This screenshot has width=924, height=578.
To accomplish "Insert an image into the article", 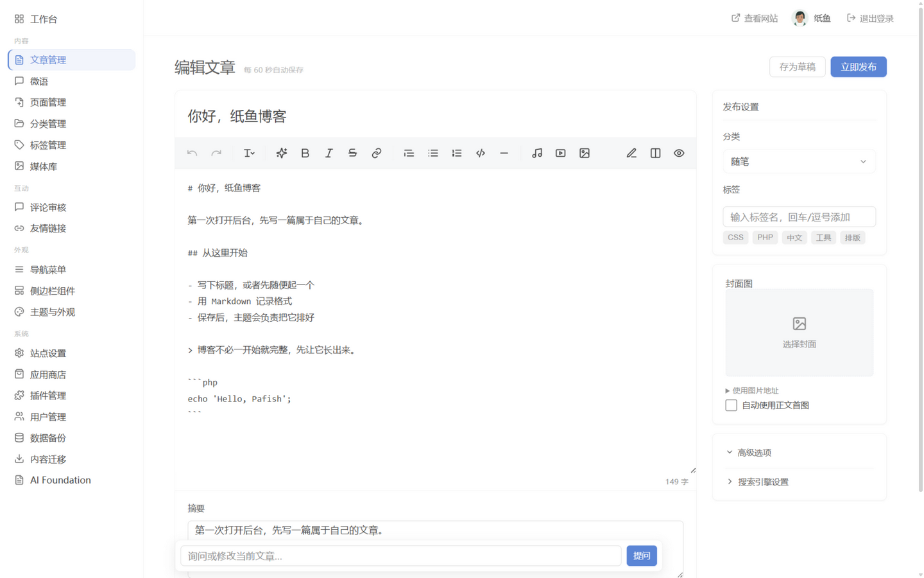I will coord(585,153).
